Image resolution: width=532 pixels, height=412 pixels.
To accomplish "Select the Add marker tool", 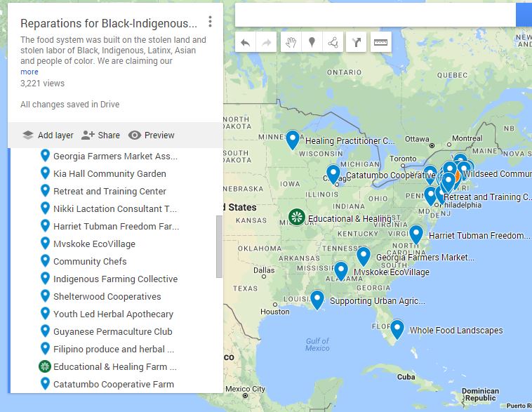I will coord(312,42).
